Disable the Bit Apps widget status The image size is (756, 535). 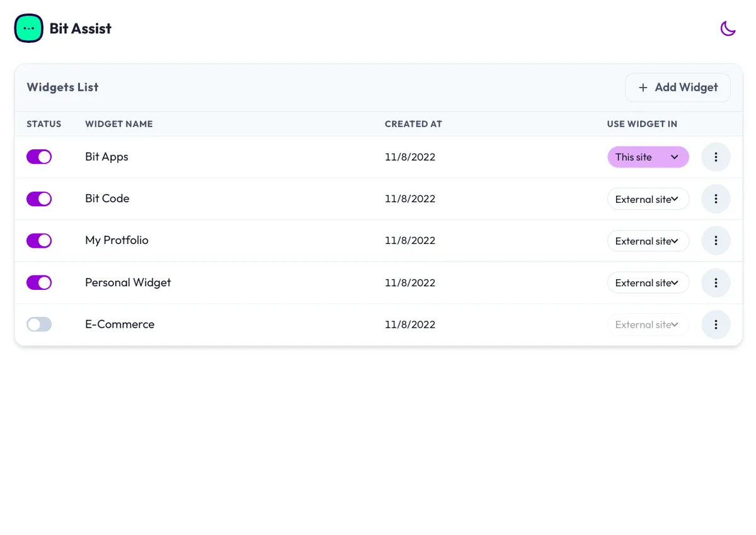tap(39, 157)
